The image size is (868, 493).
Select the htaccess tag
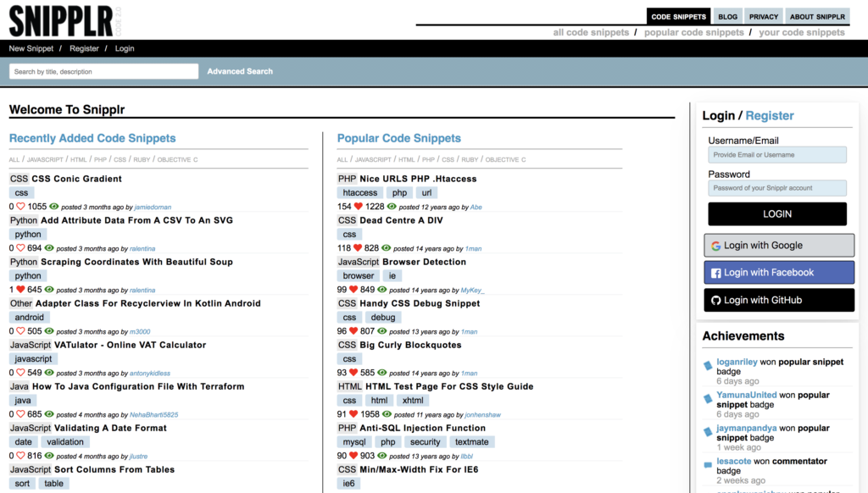pyautogui.click(x=360, y=193)
